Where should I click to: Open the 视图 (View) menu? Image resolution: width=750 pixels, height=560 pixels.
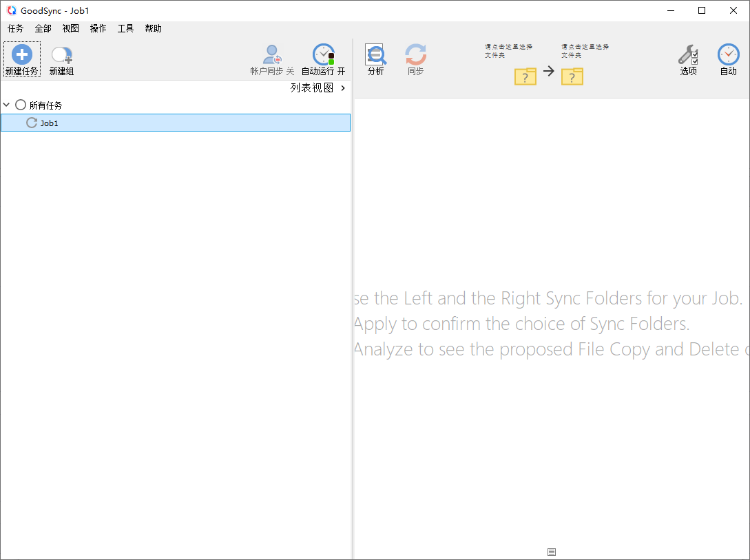coord(70,28)
